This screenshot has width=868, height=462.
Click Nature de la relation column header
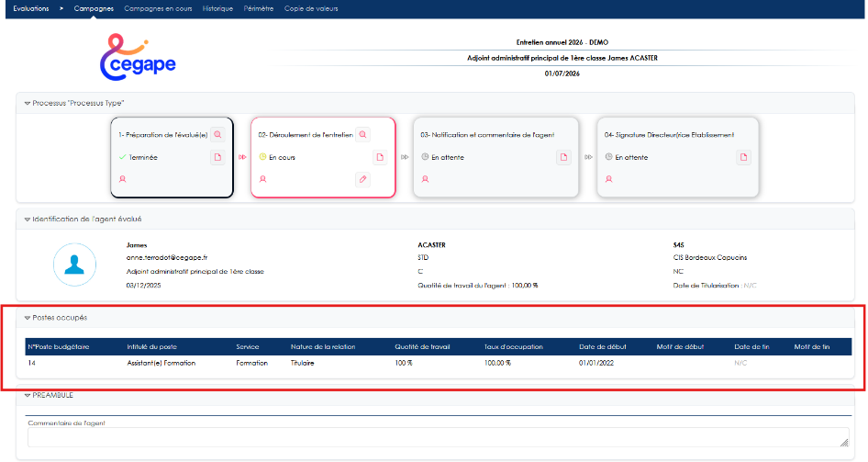click(x=323, y=347)
